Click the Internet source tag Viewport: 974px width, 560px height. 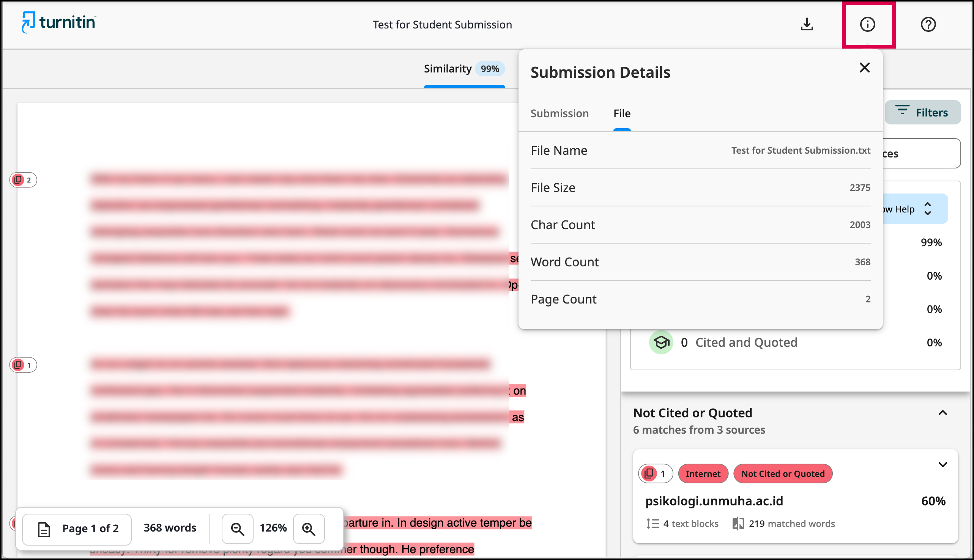703,473
